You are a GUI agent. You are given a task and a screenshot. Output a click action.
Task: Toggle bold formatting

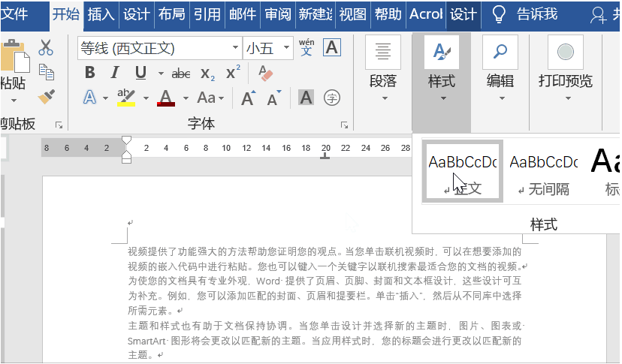tap(90, 74)
